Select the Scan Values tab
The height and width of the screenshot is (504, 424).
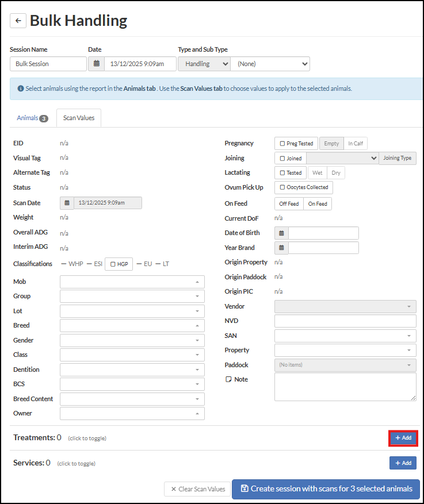coord(78,118)
